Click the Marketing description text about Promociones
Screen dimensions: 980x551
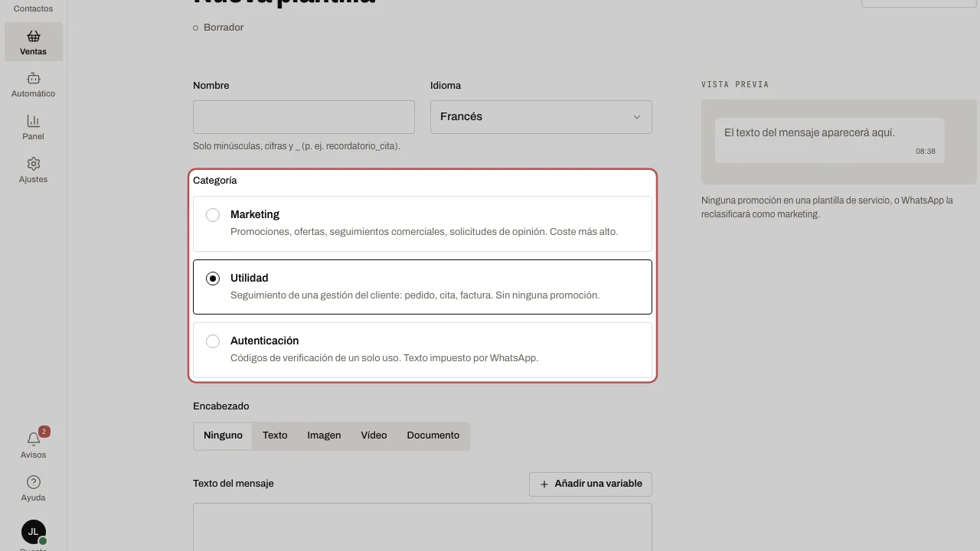tap(424, 231)
